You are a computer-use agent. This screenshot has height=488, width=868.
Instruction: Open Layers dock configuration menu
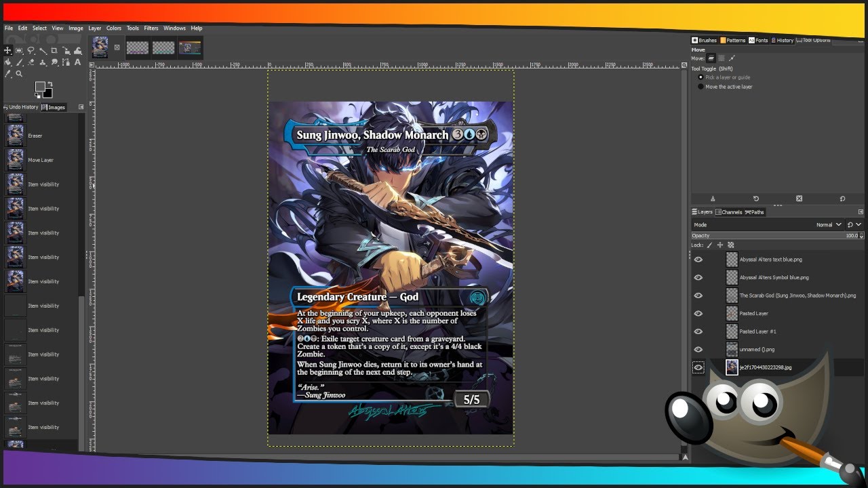(861, 211)
